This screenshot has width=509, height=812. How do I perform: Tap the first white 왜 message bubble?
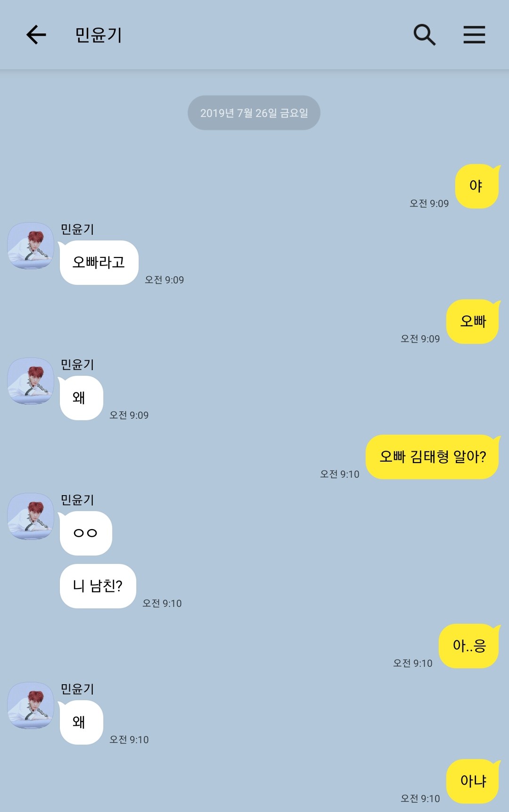click(x=81, y=398)
